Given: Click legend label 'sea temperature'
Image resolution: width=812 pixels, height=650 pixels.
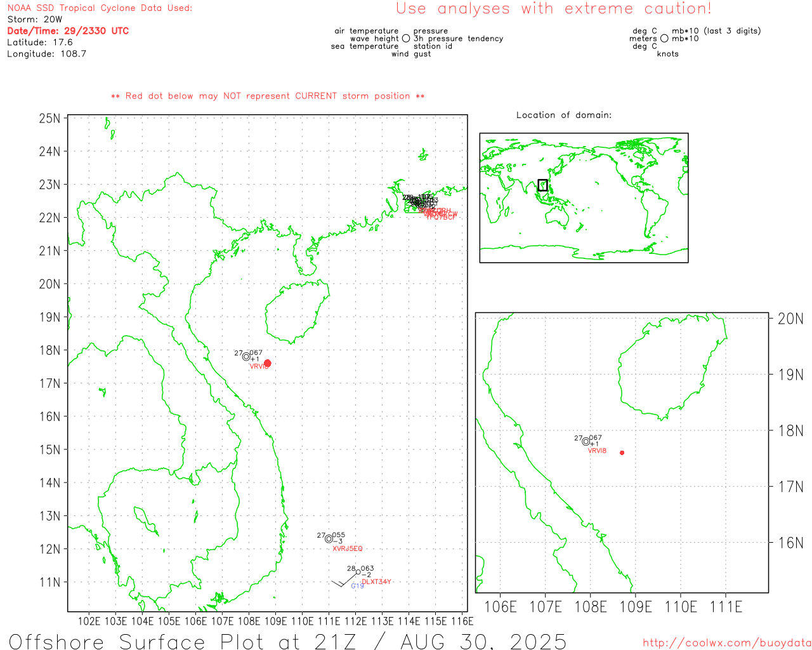Looking at the screenshot, I should tap(365, 46).
